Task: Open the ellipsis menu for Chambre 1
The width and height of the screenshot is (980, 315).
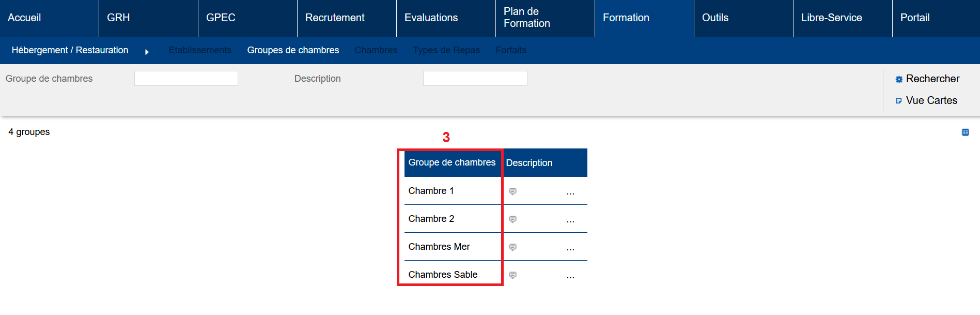Action: (x=570, y=193)
